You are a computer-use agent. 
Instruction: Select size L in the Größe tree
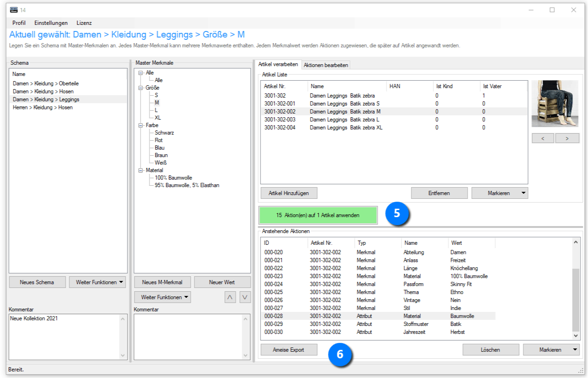pyautogui.click(x=156, y=110)
